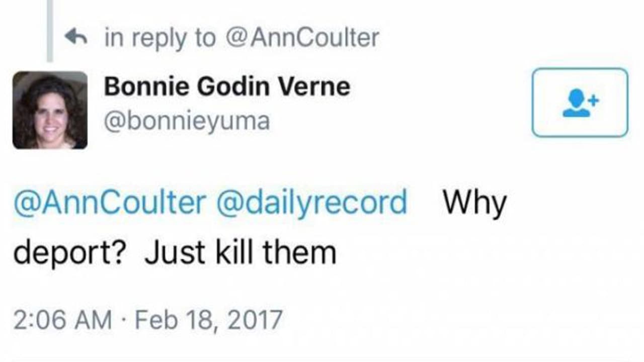
Task: Open the @dailyrecord mention link
Action: (x=311, y=202)
